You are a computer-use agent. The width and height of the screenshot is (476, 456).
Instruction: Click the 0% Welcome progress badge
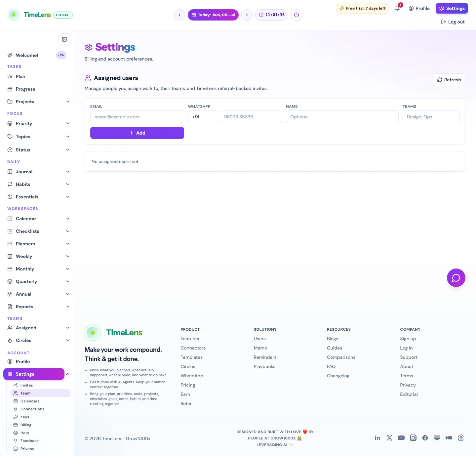pos(61,55)
